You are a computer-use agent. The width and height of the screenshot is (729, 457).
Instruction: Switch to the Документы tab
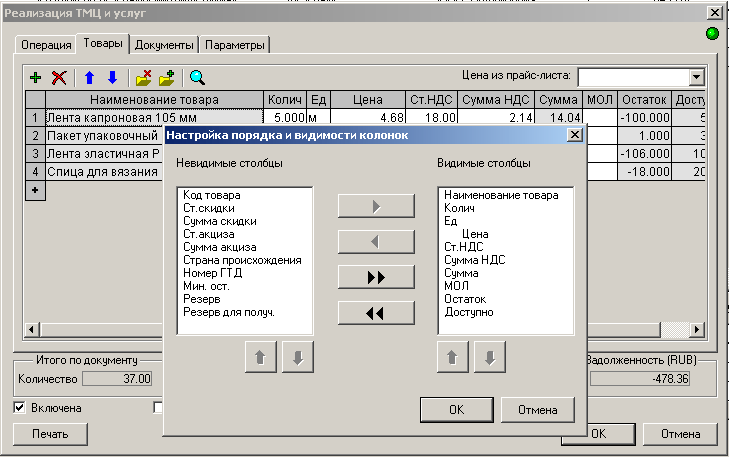[164, 45]
